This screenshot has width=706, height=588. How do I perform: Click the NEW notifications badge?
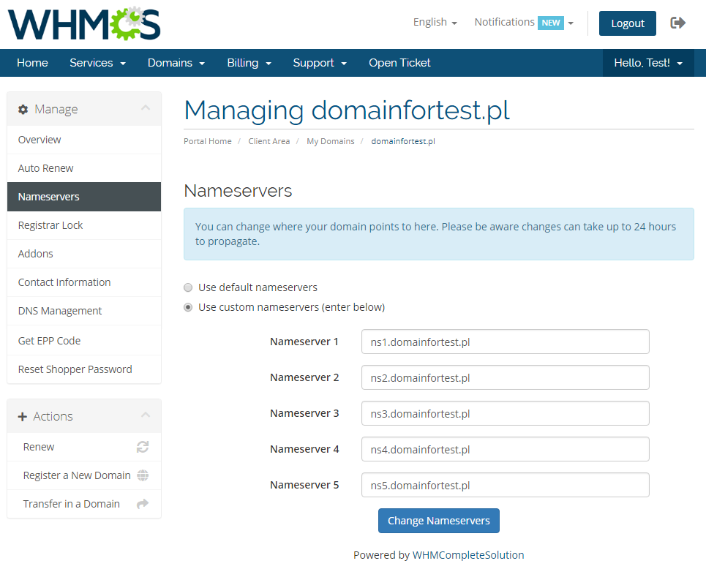coord(551,23)
